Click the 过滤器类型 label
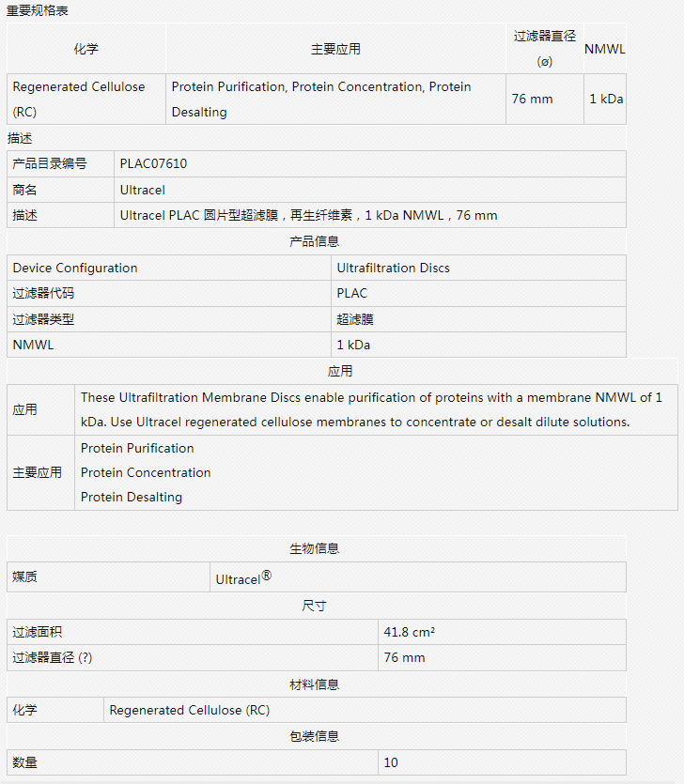Screen dimensions: 684x784 click(43, 319)
